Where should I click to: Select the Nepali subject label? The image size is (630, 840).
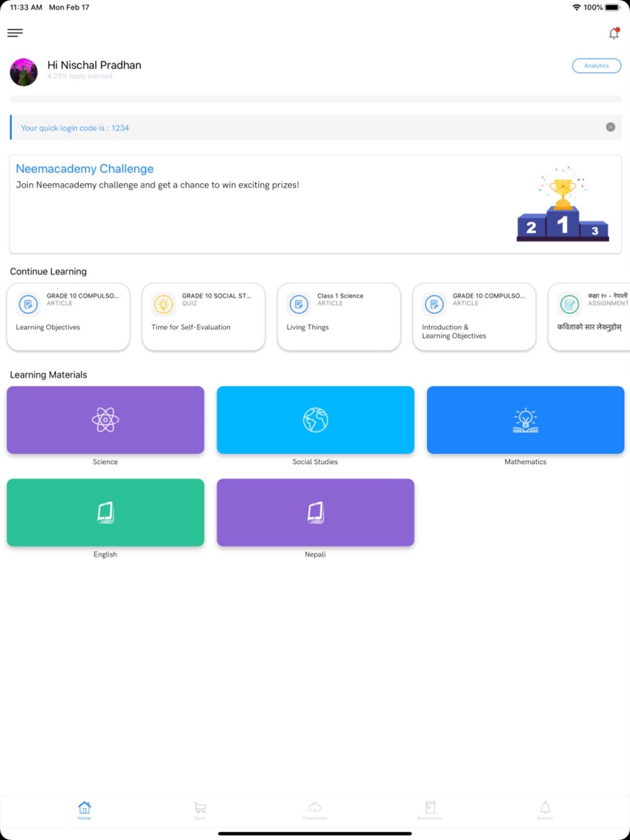pyautogui.click(x=315, y=555)
